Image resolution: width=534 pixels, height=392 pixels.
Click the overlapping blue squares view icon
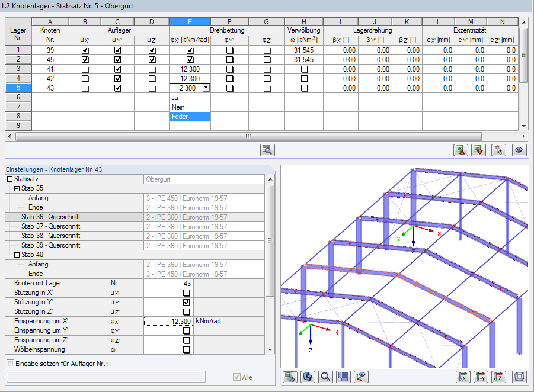[x=343, y=377]
